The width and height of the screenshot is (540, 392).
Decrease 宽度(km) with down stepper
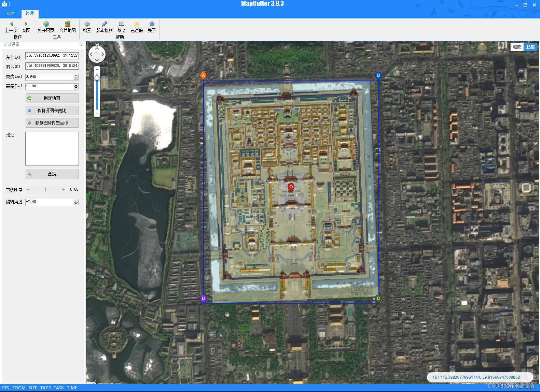coord(76,79)
